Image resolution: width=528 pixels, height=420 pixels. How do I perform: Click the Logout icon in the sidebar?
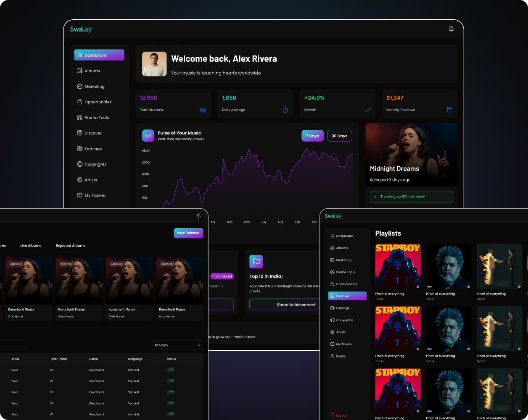(332, 415)
